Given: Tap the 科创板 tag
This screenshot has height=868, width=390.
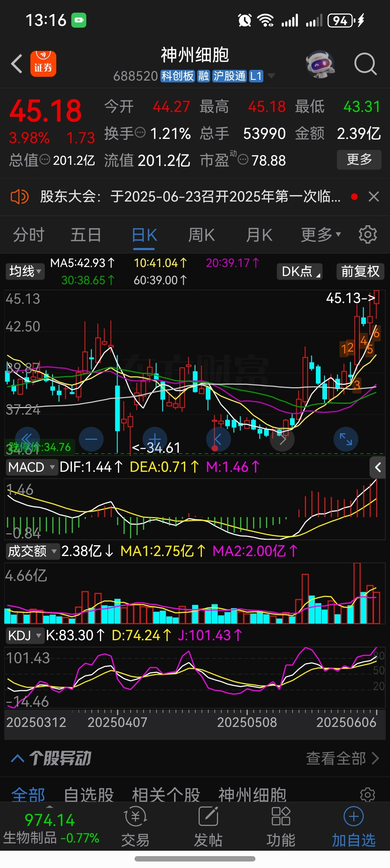Looking at the screenshot, I should [177, 76].
